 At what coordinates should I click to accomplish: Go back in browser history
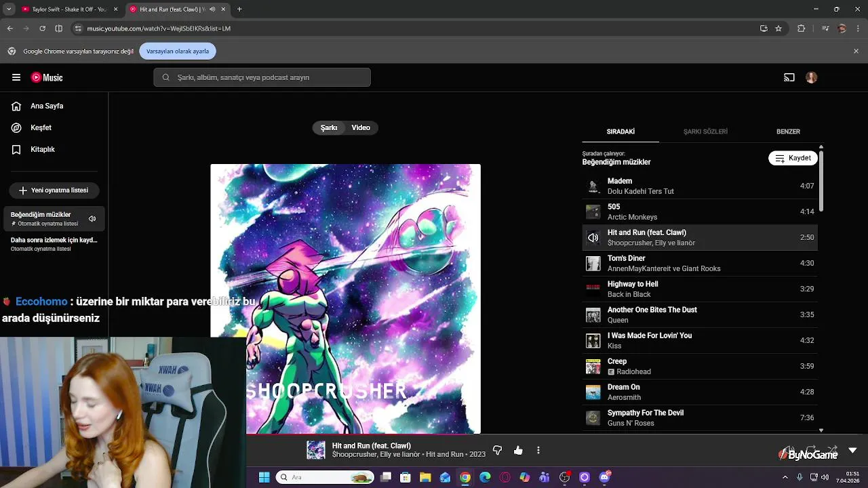point(10,28)
